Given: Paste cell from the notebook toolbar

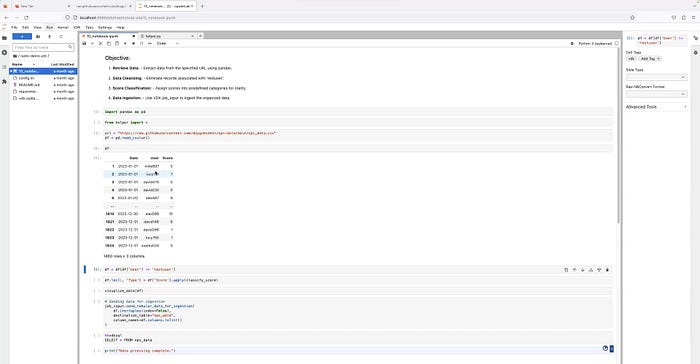Looking at the screenshot, I should point(117,43).
